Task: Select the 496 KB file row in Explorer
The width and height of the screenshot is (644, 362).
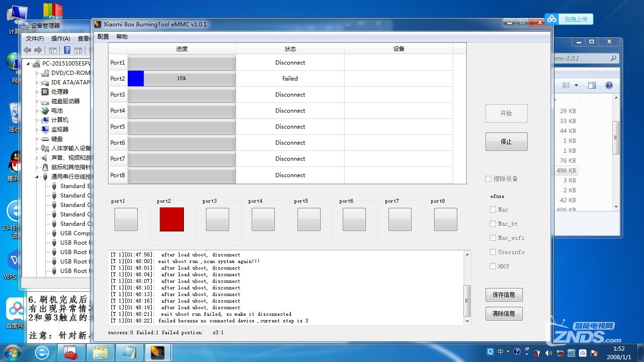Action: point(566,170)
